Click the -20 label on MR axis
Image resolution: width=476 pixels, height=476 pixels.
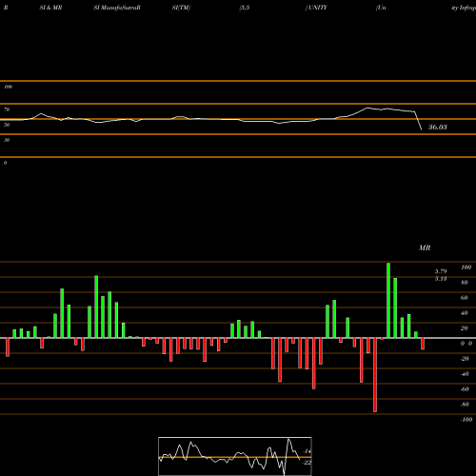[465, 359]
